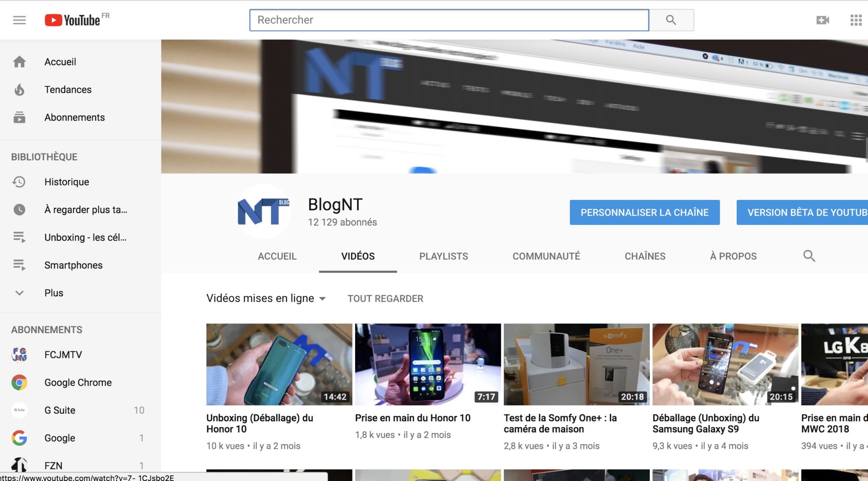
Task: Click the Tendances fire icon
Action: pos(19,89)
